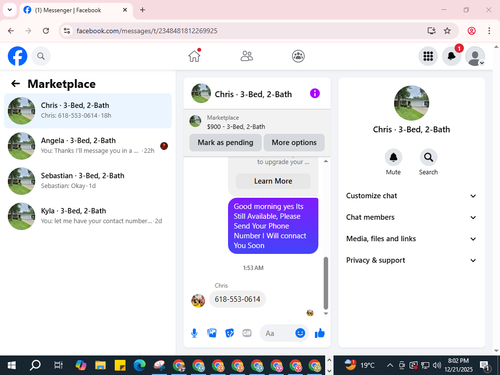
Task: Click the large listing photo in info panel
Action: [x=411, y=103]
